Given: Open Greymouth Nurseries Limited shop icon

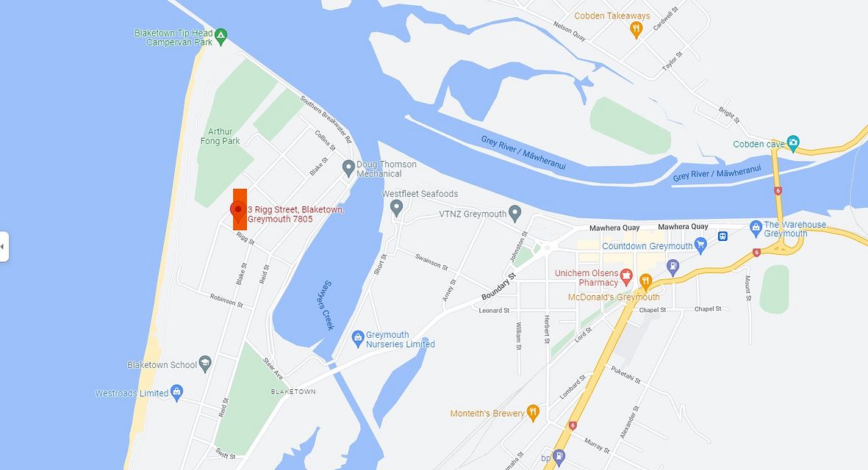Looking at the screenshot, I should pos(358,339).
